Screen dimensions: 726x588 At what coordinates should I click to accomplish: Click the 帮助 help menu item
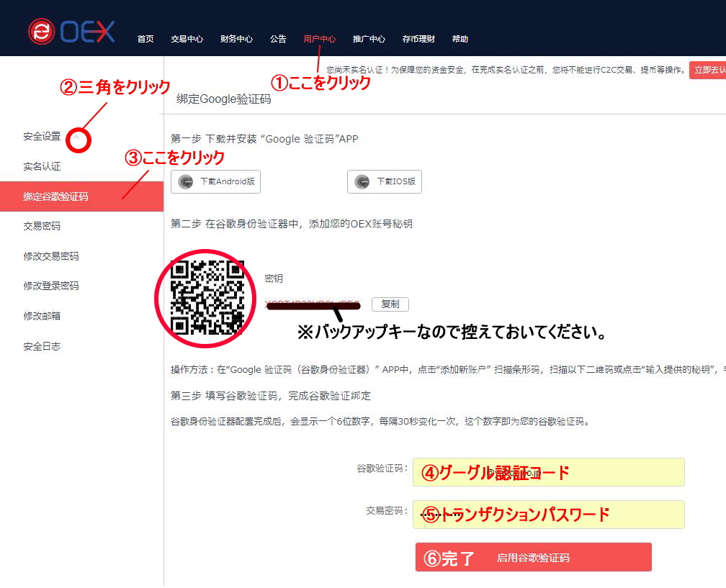coord(460,40)
